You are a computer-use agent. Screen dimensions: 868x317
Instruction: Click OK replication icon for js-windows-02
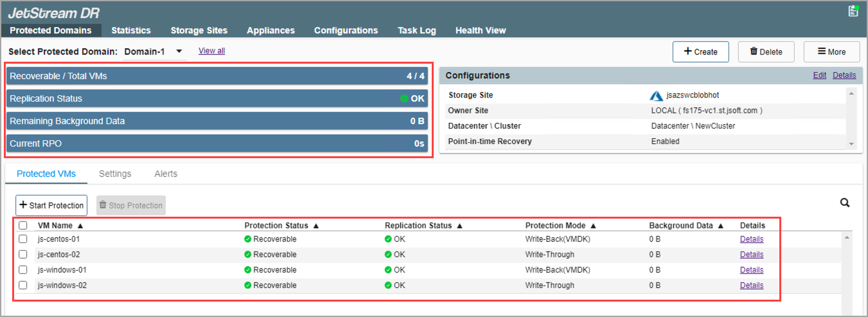[388, 285]
